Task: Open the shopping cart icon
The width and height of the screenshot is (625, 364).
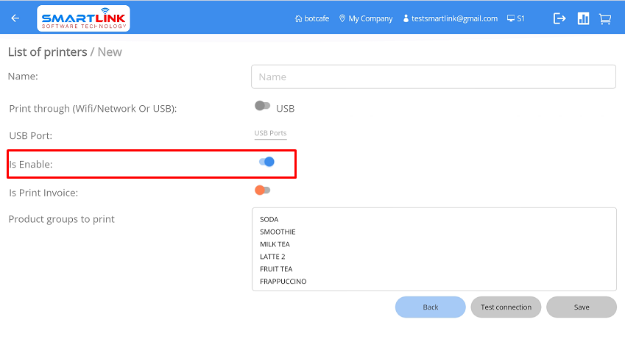Action: (x=605, y=18)
